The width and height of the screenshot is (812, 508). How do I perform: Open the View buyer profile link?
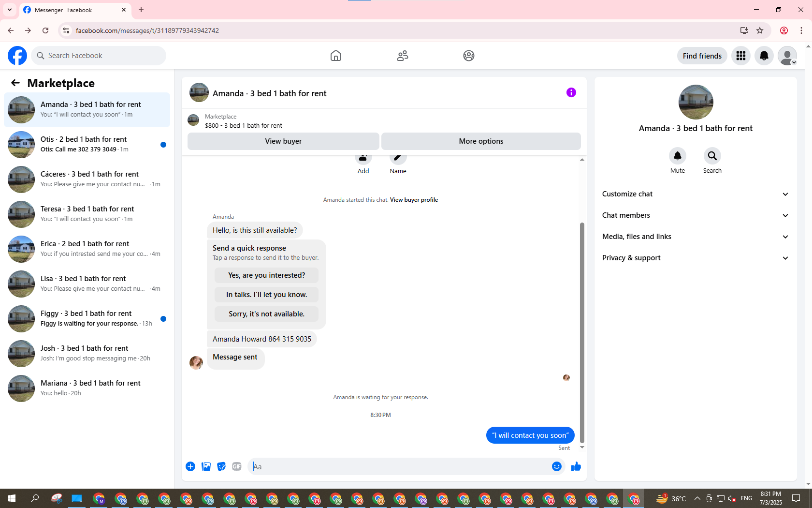point(414,200)
